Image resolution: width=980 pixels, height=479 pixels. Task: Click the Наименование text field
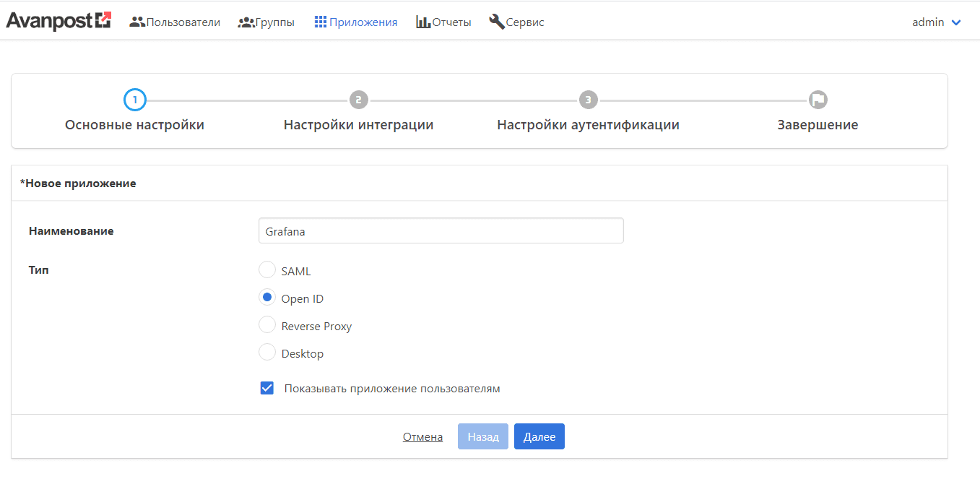coord(441,231)
